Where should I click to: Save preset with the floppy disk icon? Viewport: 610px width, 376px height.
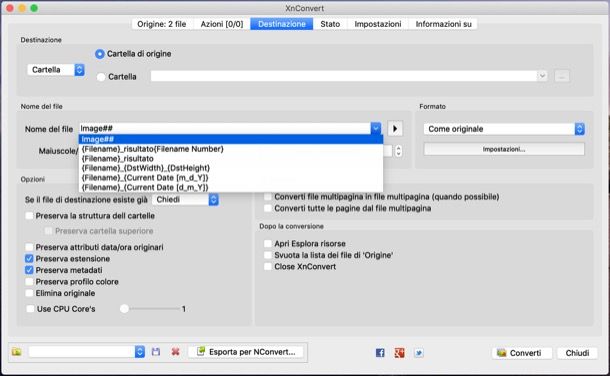(x=156, y=352)
